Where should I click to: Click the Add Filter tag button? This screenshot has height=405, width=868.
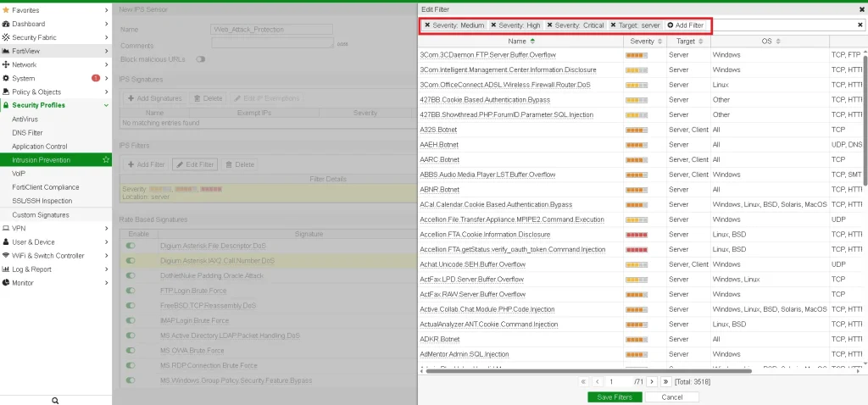click(685, 25)
